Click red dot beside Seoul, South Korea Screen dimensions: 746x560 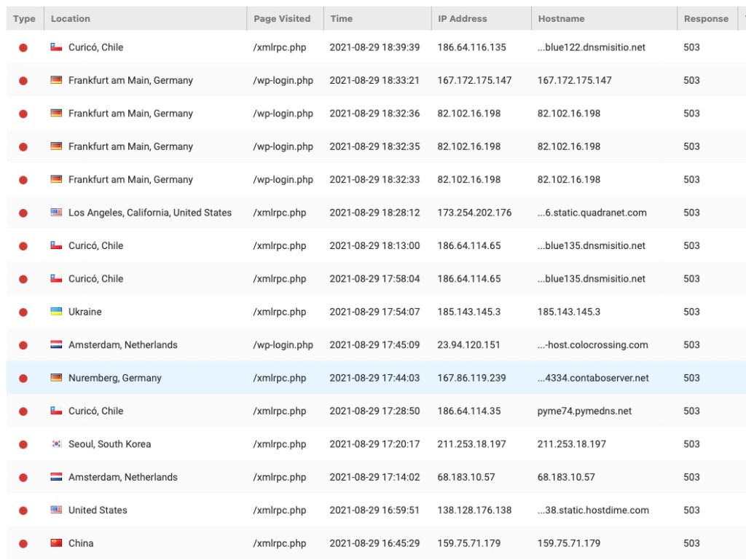click(23, 444)
